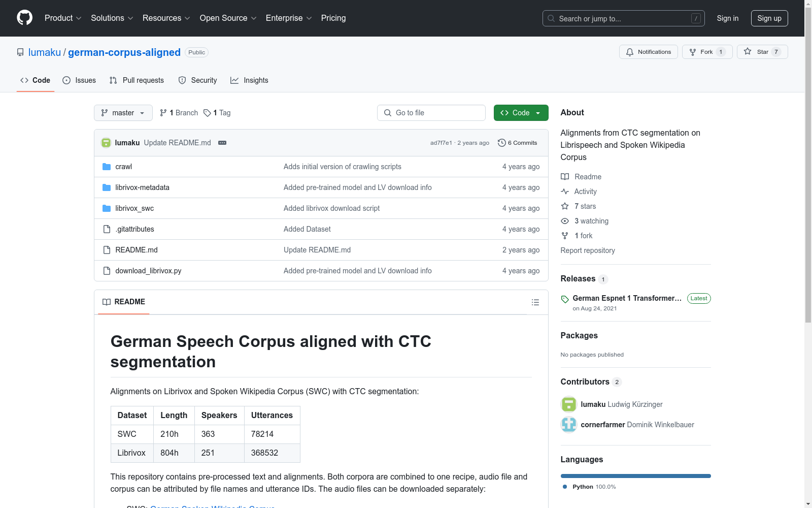Click the Python 100.0% language link
This screenshot has height=508, width=812.
coord(594,487)
